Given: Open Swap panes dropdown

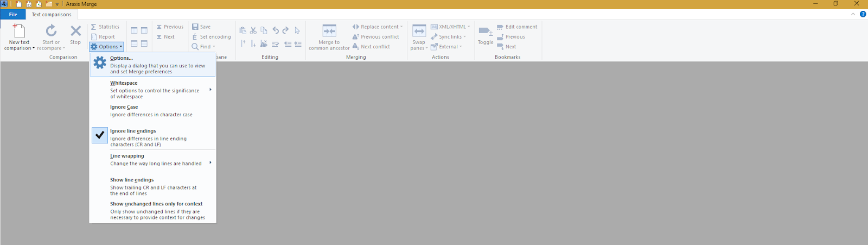Looking at the screenshot, I should pyautogui.click(x=419, y=37).
